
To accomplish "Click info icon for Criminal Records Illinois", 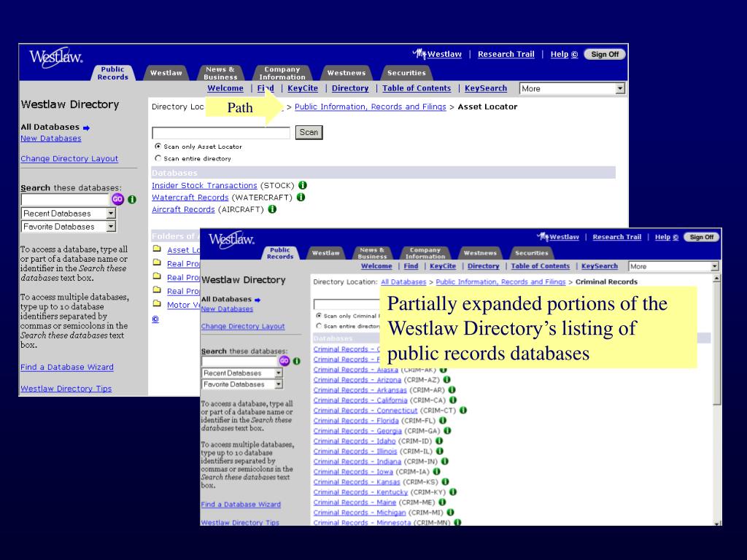I will 440,451.
